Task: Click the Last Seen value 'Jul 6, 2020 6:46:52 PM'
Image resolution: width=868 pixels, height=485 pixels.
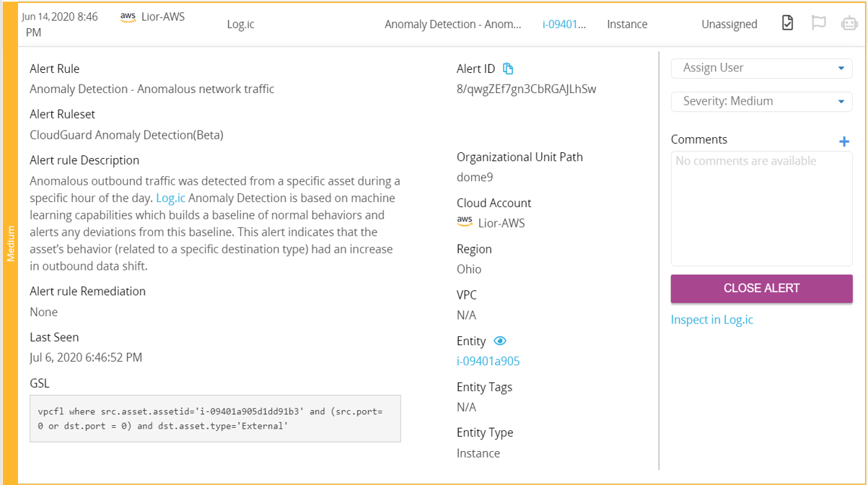Action: click(x=86, y=357)
